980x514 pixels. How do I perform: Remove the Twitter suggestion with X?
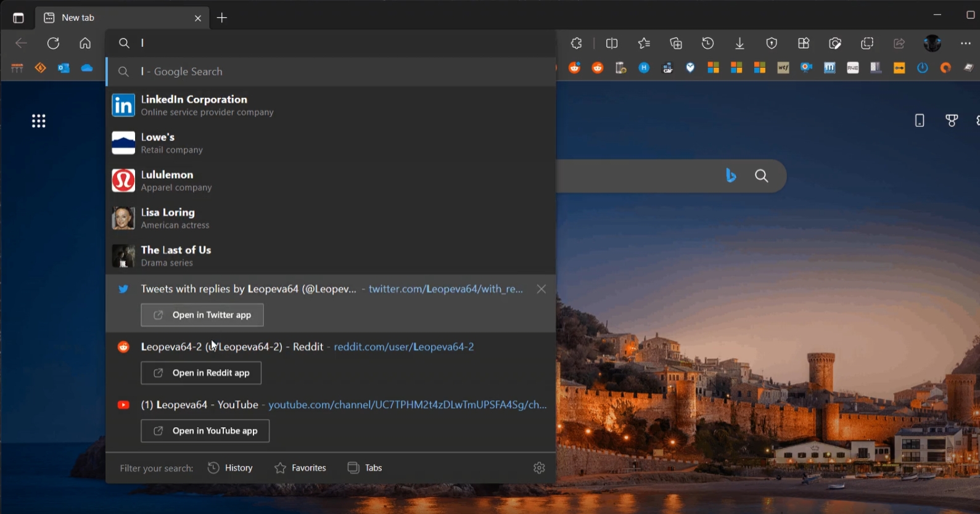click(x=541, y=289)
